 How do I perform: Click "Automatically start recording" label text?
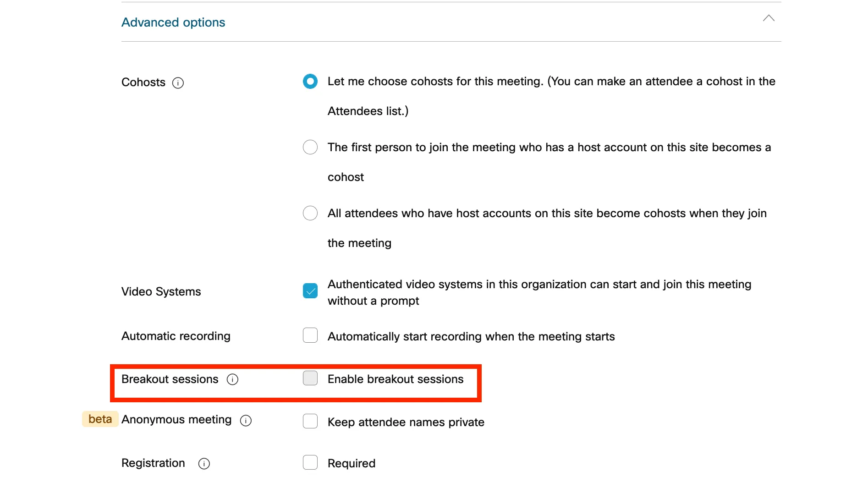[x=471, y=336]
